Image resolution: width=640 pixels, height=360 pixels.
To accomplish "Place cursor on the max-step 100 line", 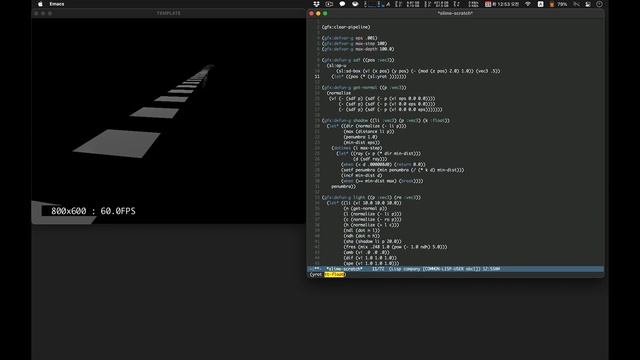I will click(354, 44).
